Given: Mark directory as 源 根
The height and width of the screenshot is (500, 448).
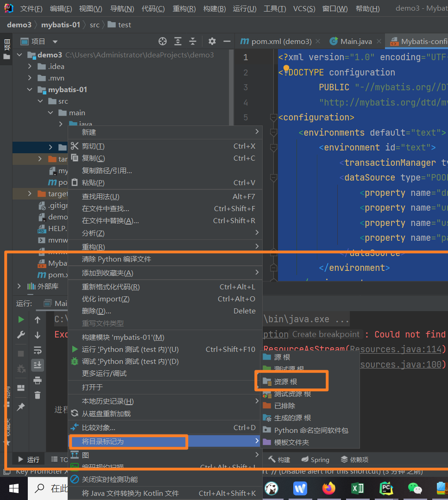Looking at the screenshot, I should click(310, 357).
